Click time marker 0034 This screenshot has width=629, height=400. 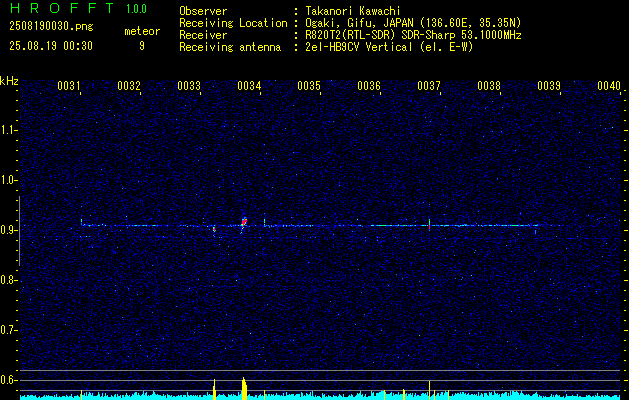(249, 86)
